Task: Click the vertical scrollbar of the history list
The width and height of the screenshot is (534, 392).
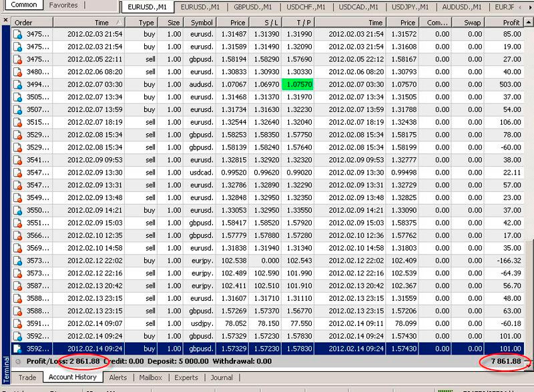Action: [x=530, y=187]
